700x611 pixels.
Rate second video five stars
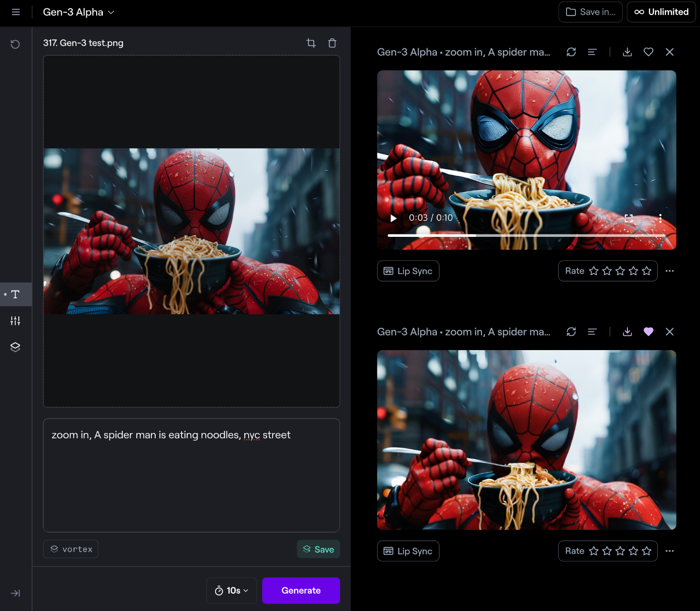click(x=647, y=551)
